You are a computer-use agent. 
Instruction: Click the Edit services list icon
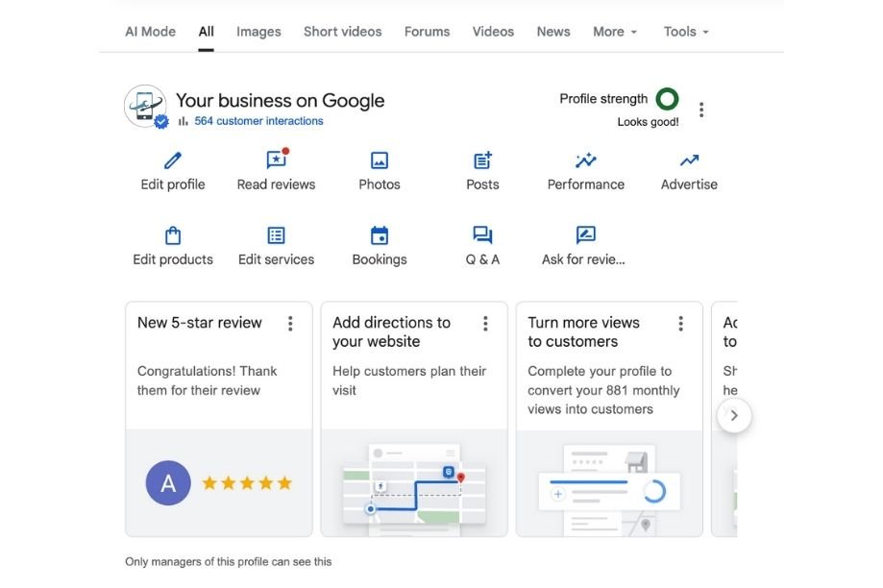(277, 235)
